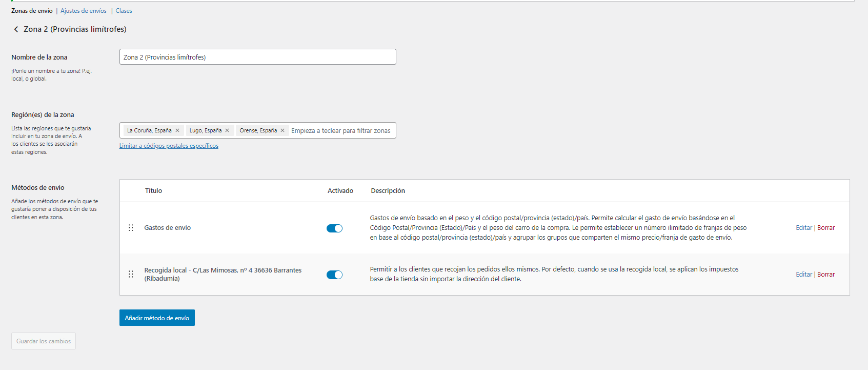Remove Lugo, España region tag
The width and height of the screenshot is (868, 370).
[227, 130]
